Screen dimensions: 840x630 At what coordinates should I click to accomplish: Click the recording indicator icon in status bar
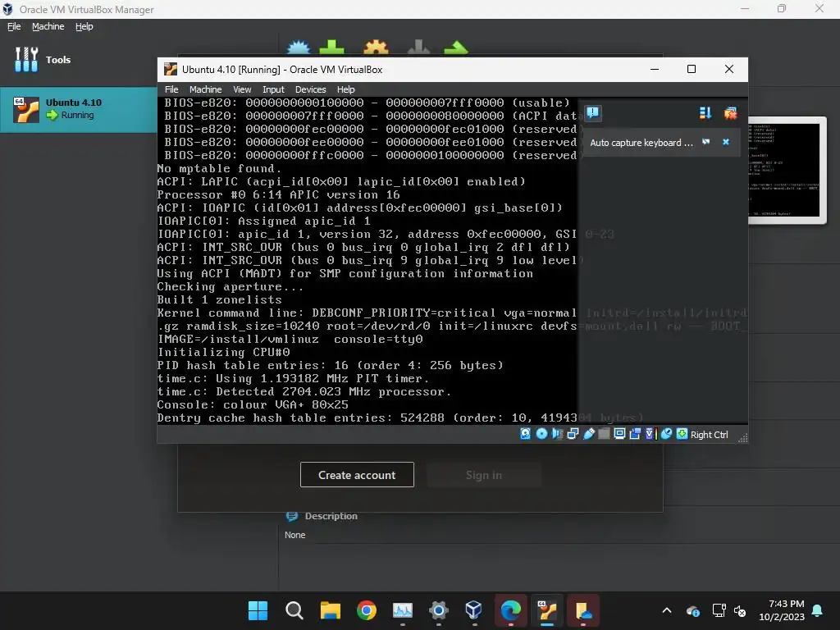tap(636, 434)
